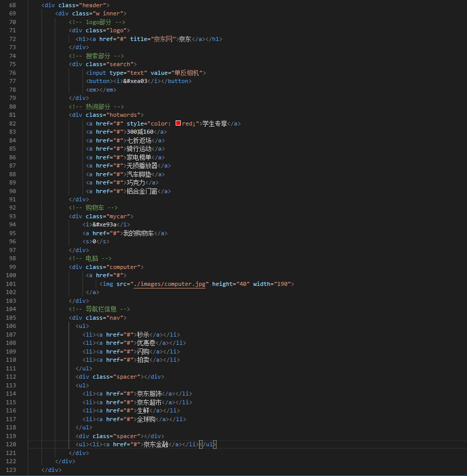Click the '搜索部分' comment on line 74
467x476 pixels.
point(96,56)
